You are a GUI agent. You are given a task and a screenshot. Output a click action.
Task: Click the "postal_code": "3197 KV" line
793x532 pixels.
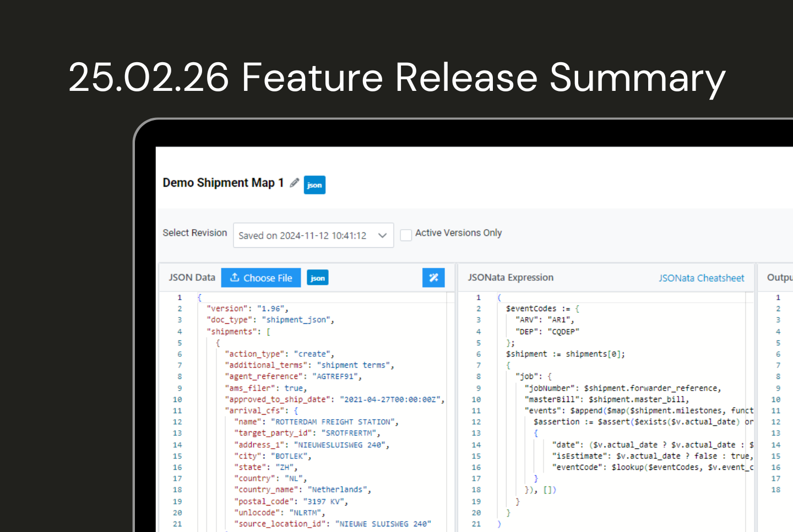tap(291, 502)
